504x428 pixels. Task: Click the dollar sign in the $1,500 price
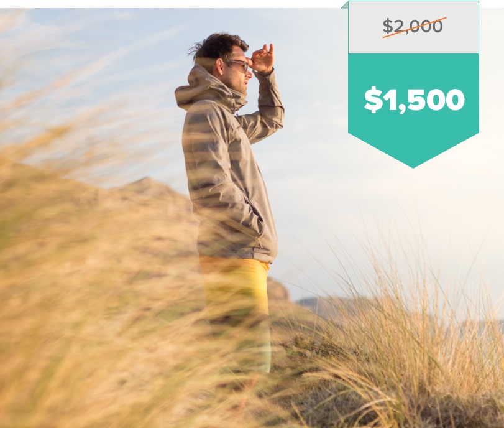tap(373, 100)
